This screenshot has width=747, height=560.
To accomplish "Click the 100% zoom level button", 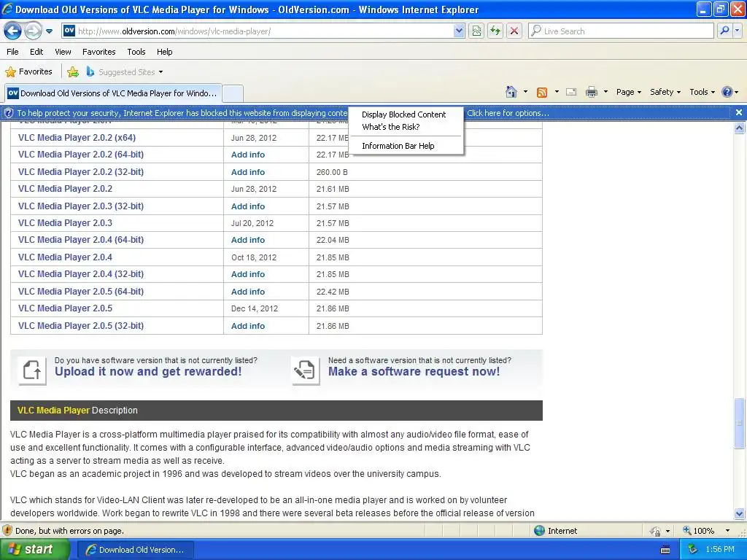I will [x=699, y=531].
